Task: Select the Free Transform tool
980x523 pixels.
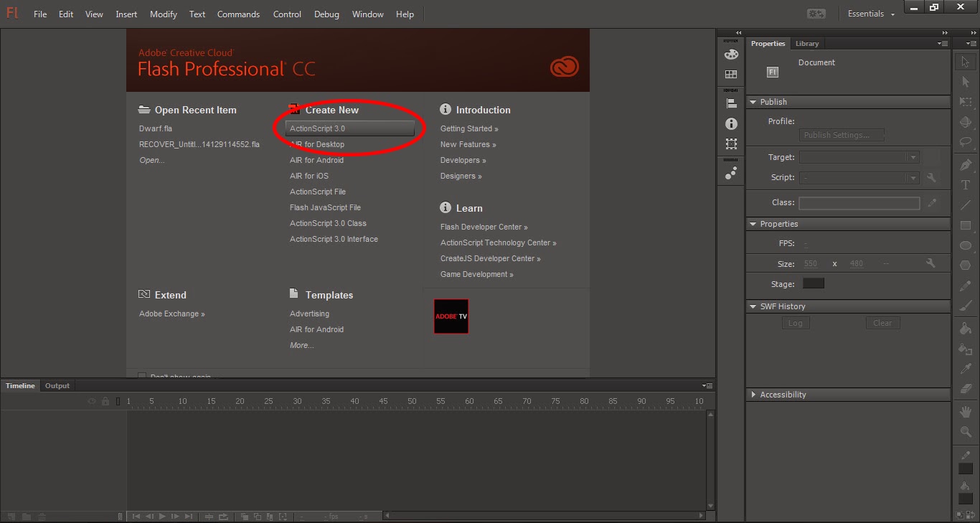Action: pos(966,103)
